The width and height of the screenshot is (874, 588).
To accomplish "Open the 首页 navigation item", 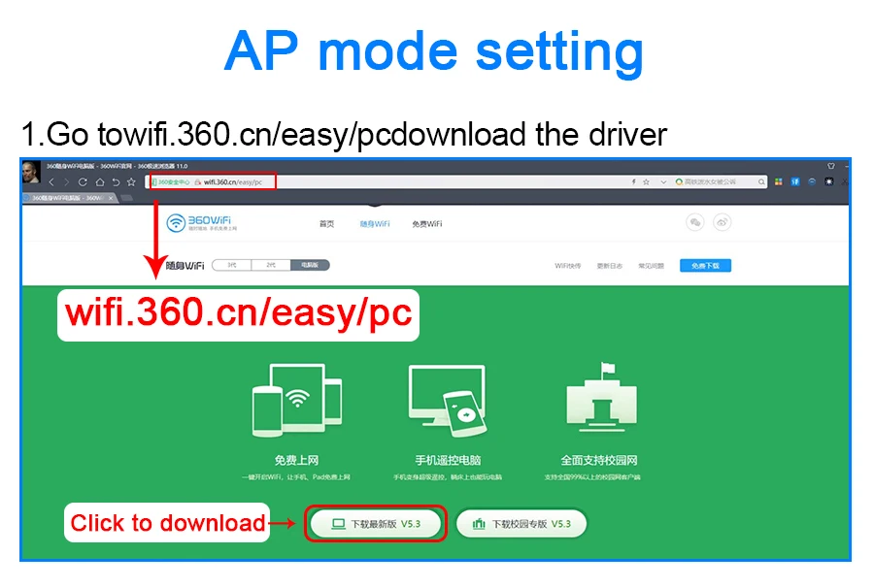I will click(x=326, y=224).
